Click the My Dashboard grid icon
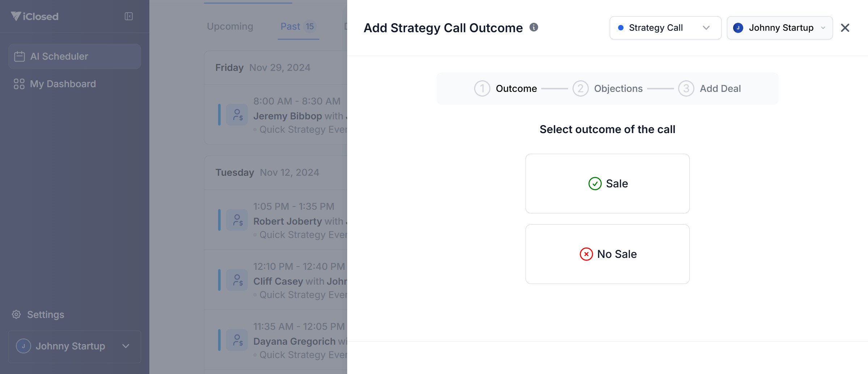 point(19,84)
